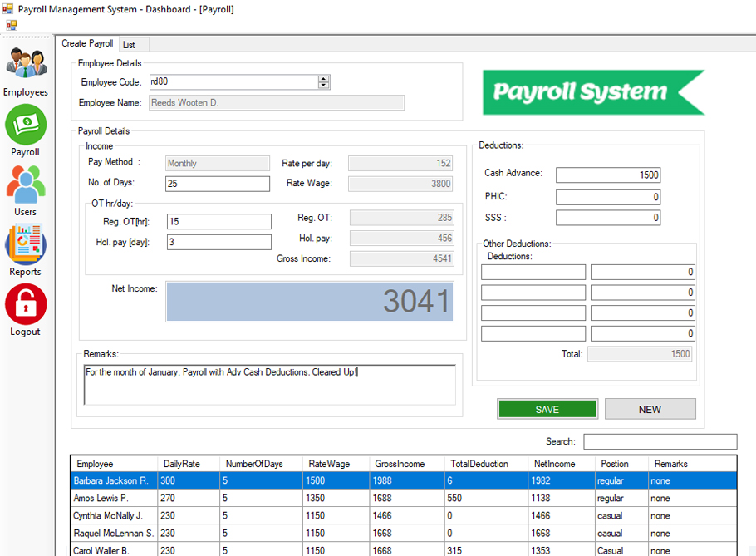Edit the Cash Advance deduction amount
Screen dimensions: 756x556
tap(609, 175)
